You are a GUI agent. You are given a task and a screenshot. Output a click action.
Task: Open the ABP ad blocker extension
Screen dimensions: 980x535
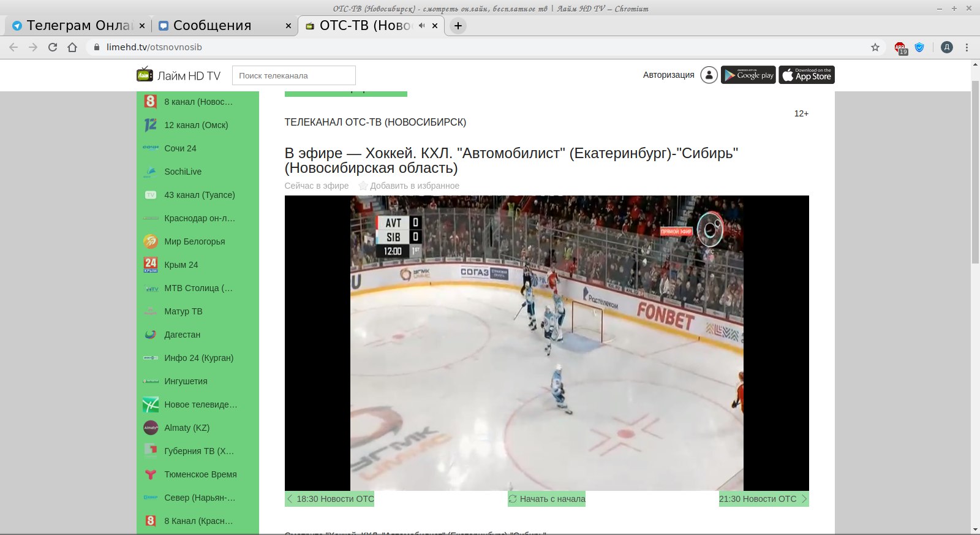(x=900, y=48)
